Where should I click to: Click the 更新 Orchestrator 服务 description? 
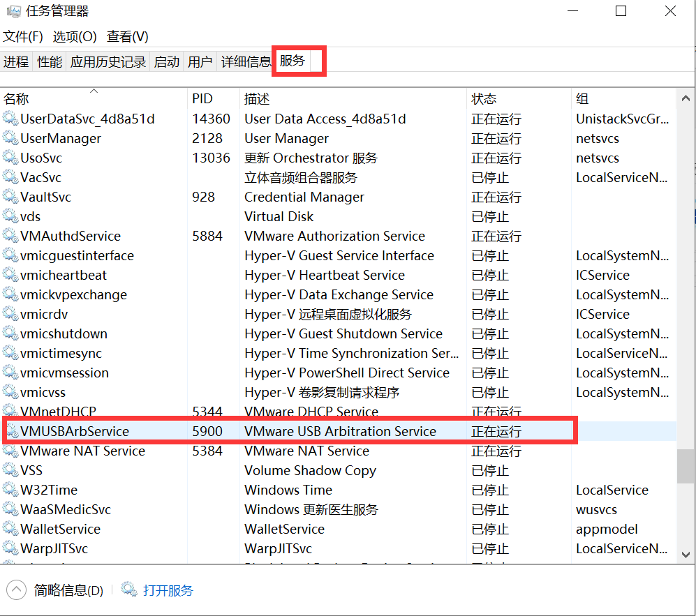[x=311, y=158]
